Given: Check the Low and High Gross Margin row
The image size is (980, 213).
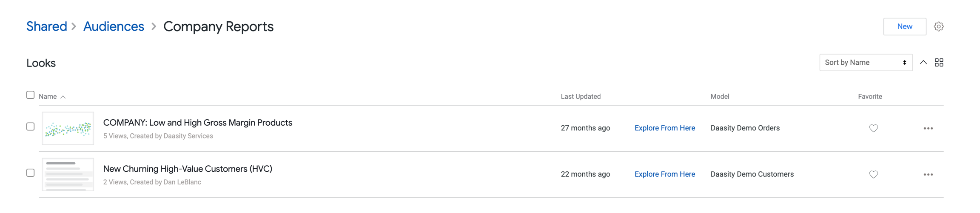Looking at the screenshot, I should point(31,127).
